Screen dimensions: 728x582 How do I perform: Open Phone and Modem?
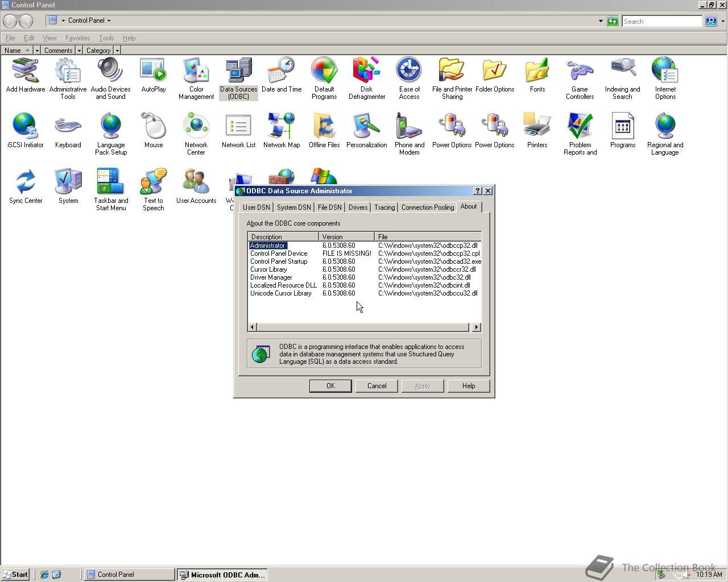(x=409, y=134)
